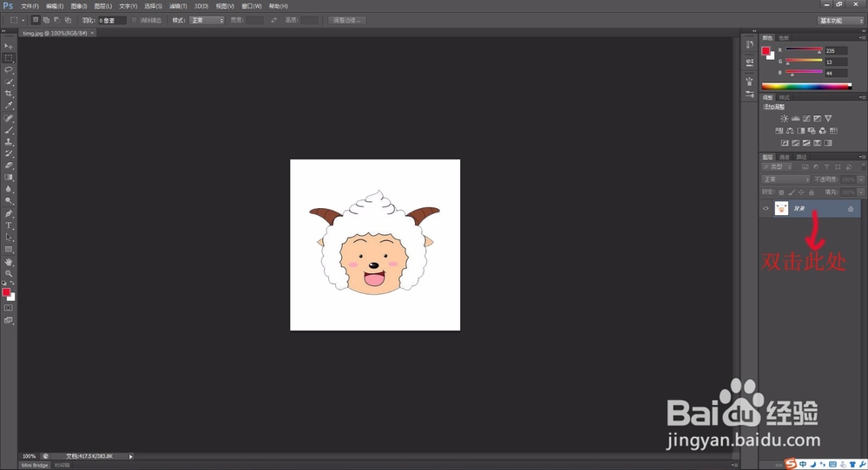
Task: Add a Channel Mixer adjustment
Action: click(823, 130)
